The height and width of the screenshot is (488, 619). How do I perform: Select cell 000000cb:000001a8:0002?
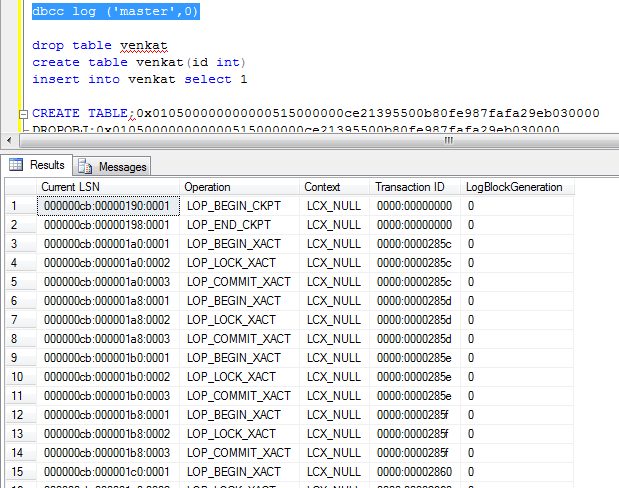coord(108,320)
